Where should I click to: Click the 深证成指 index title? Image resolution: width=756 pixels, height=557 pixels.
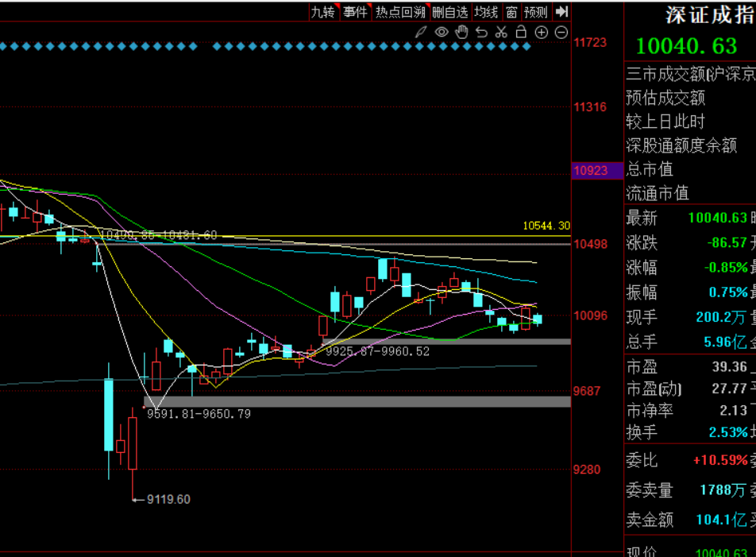pos(710,15)
